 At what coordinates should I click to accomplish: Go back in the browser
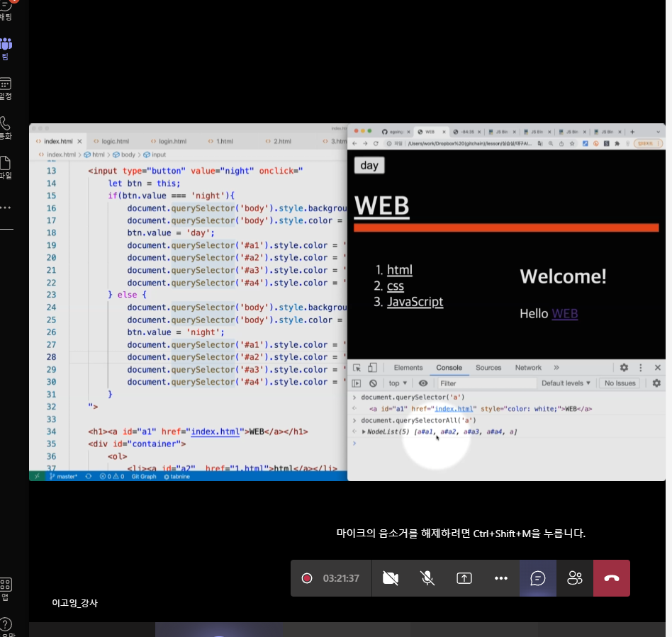(x=354, y=144)
